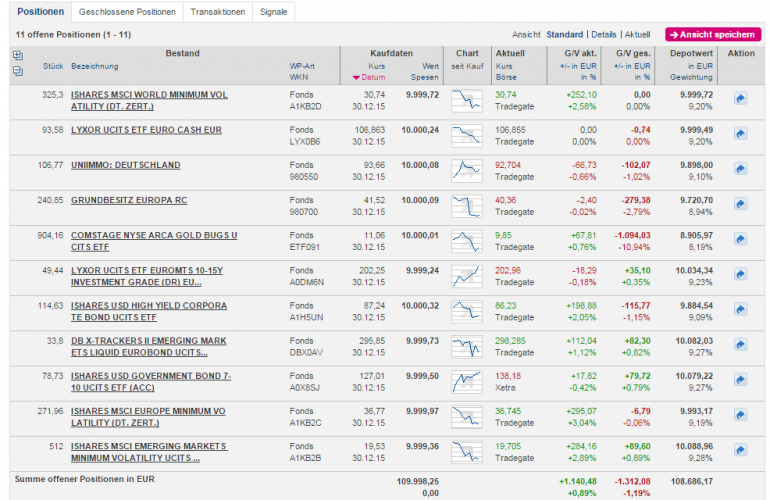Open action icon for ISHARES Emerging Markets row

[741, 448]
